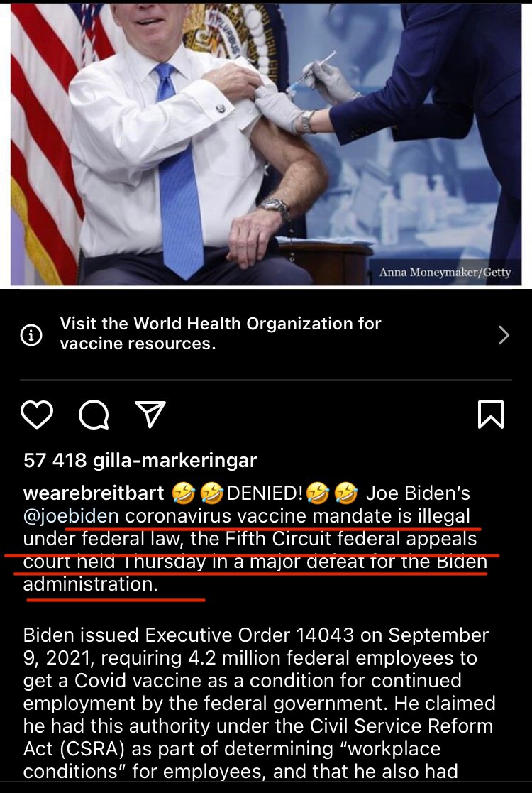The width and height of the screenshot is (532, 793).
Task: Select the DENIED! word in caption
Action: coord(266,493)
